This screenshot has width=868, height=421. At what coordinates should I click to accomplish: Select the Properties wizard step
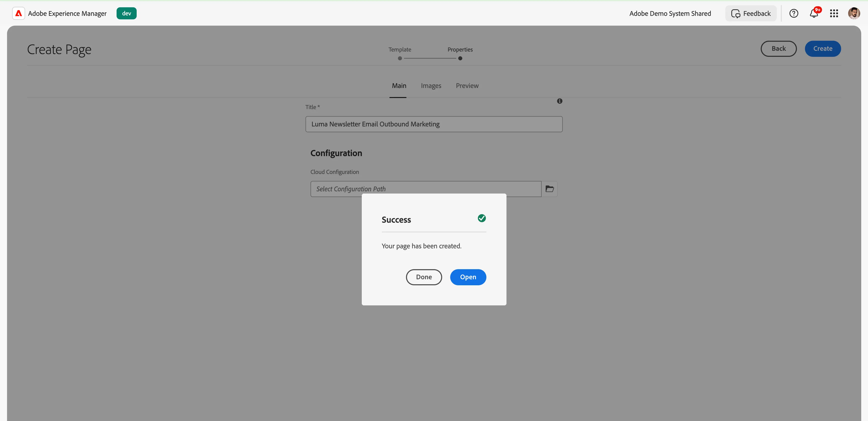460,53
